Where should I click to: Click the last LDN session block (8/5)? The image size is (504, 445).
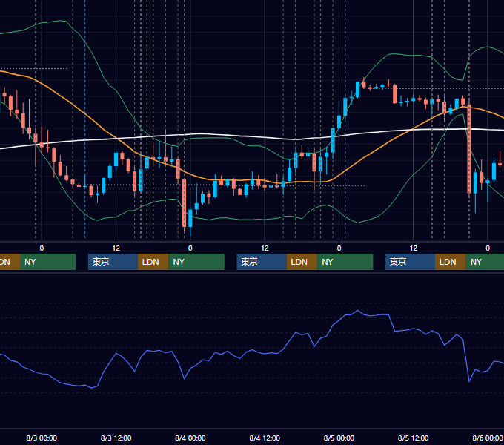pos(451,262)
